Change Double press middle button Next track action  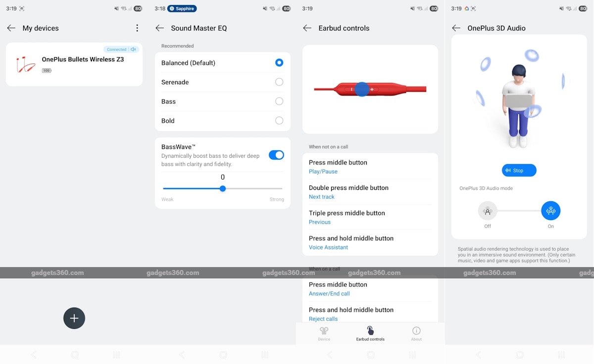click(370, 192)
